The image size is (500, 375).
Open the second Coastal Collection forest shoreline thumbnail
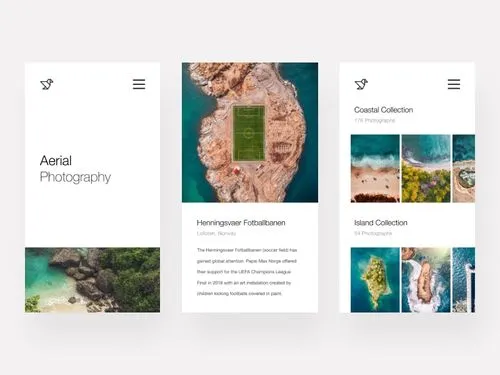[x=426, y=168]
